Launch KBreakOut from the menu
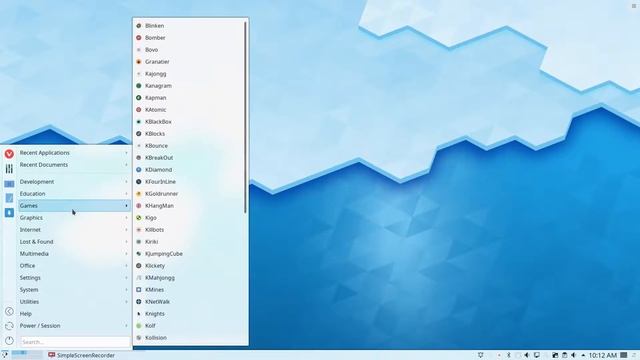640x360 pixels. pos(189,158)
